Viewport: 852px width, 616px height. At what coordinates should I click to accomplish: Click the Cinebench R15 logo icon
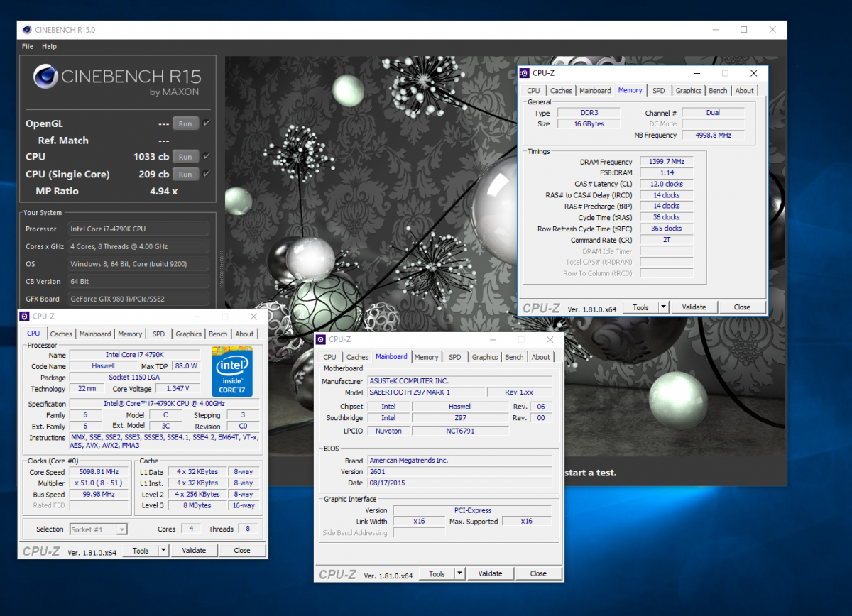point(45,77)
